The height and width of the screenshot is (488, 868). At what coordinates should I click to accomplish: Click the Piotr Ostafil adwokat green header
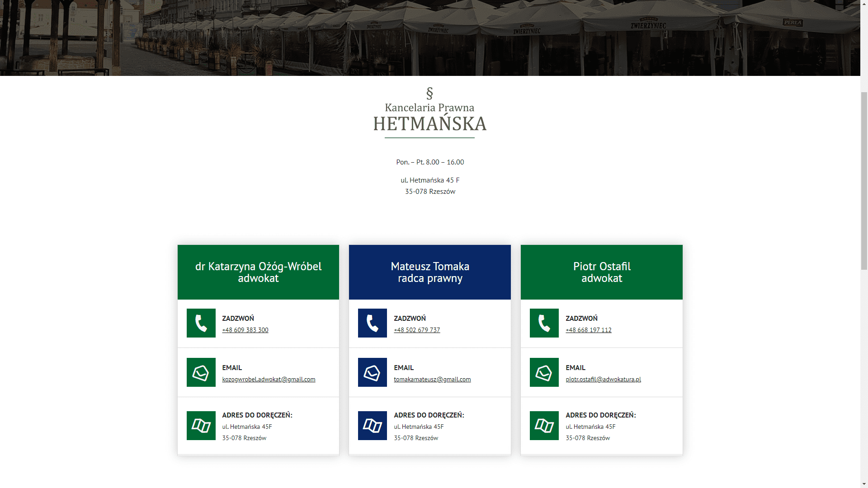click(601, 272)
